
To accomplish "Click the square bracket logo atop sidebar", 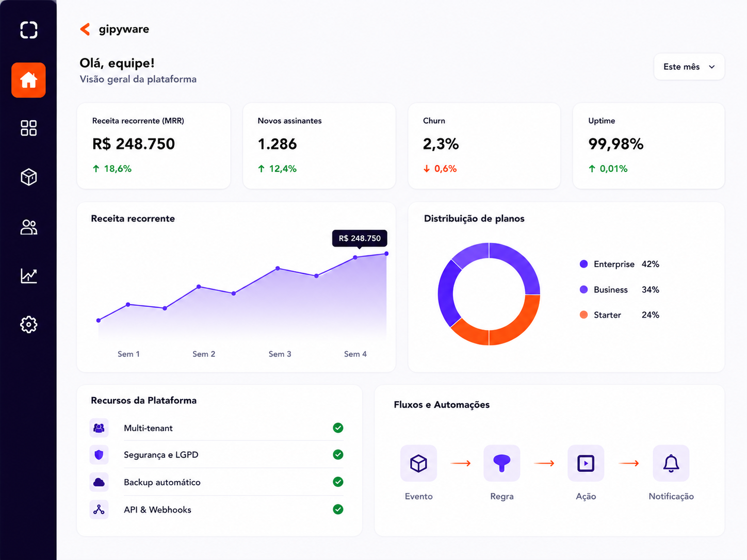I will point(29,30).
